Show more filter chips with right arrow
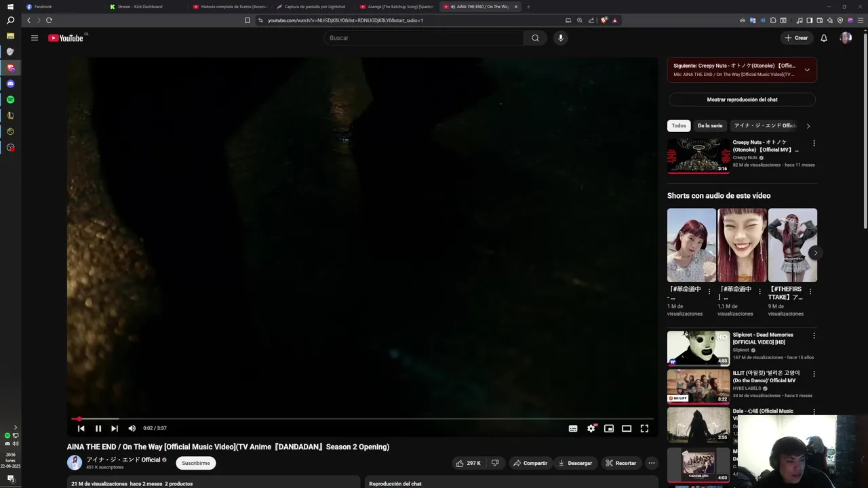The width and height of the screenshot is (868, 488). pyautogui.click(x=808, y=126)
